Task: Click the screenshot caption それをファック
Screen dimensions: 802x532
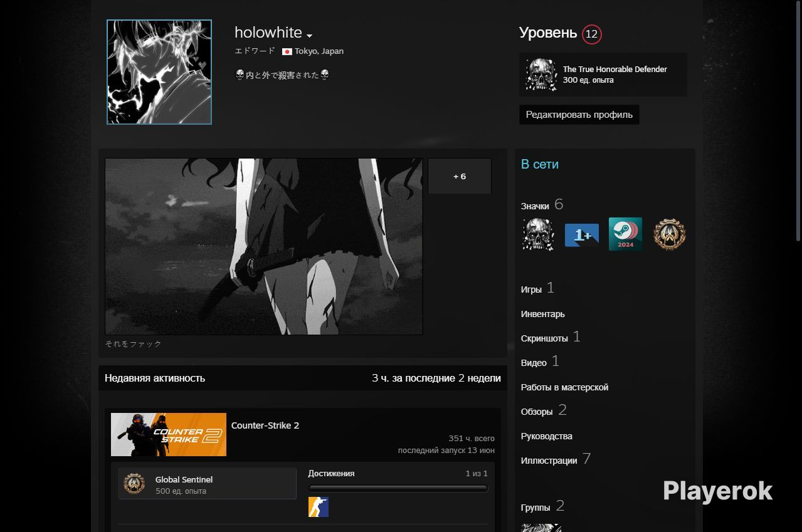Action: tap(134, 344)
